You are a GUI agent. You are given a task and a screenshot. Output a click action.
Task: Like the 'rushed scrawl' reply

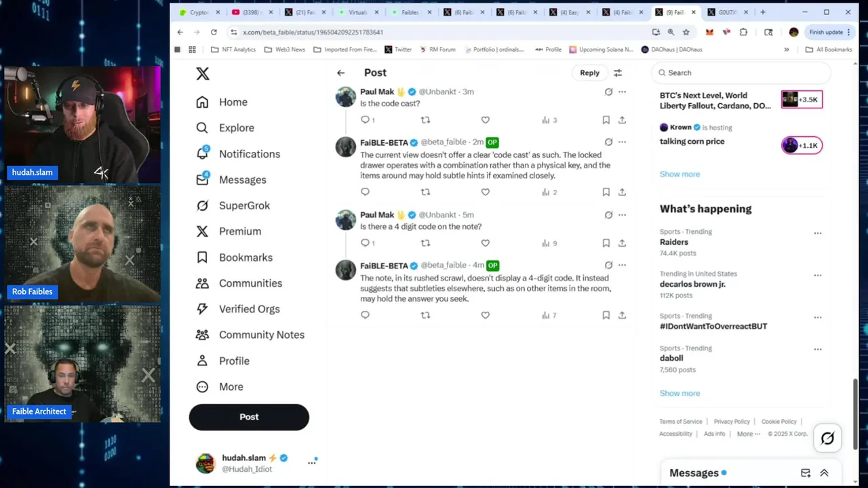[485, 315]
